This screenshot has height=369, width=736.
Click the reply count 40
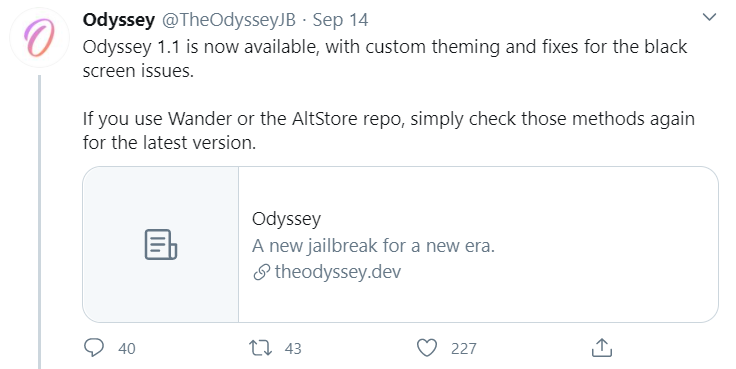(127, 348)
